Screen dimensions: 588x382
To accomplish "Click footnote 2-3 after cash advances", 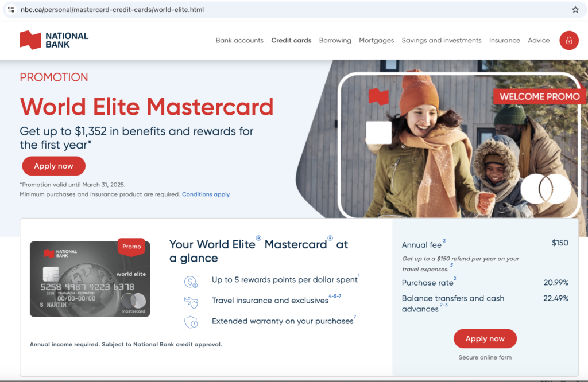I will point(444,305).
